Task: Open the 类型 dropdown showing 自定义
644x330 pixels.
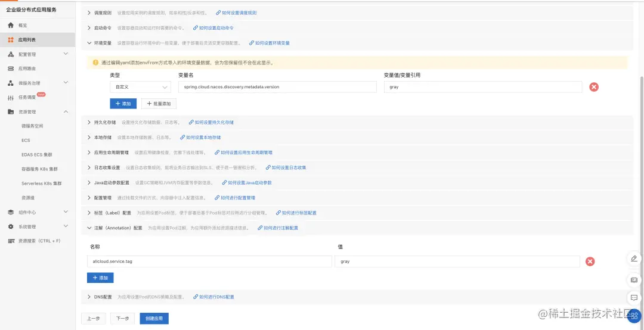Action: click(141, 87)
